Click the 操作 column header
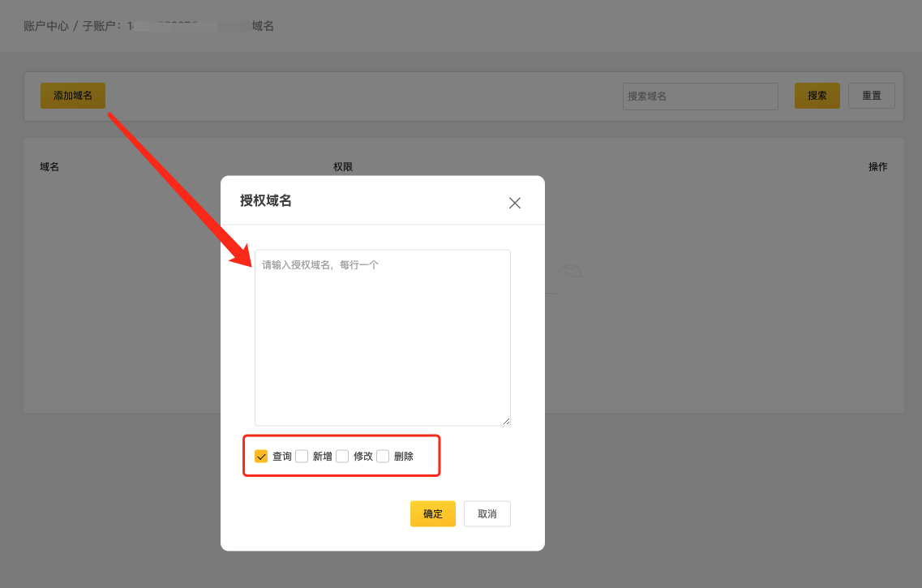The image size is (922, 588). 877,167
